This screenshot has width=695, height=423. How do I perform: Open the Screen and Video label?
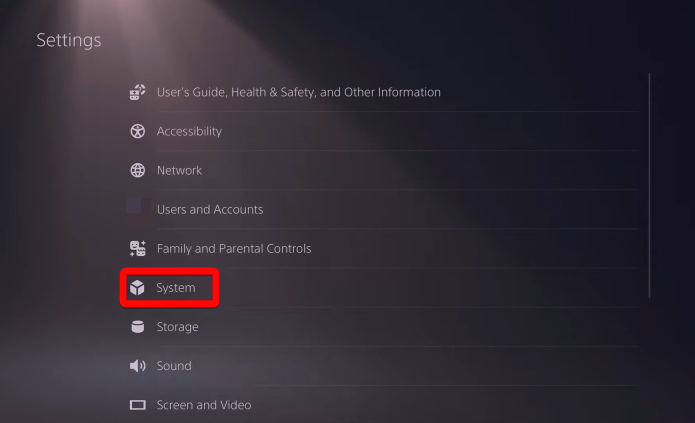(204, 405)
